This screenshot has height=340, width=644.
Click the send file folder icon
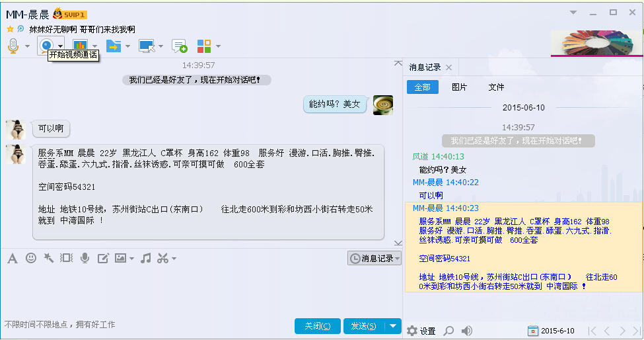point(114,46)
